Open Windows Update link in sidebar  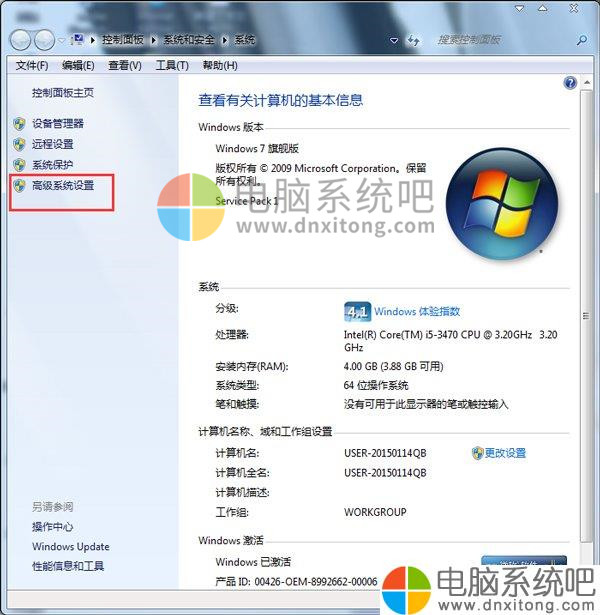coord(71,547)
